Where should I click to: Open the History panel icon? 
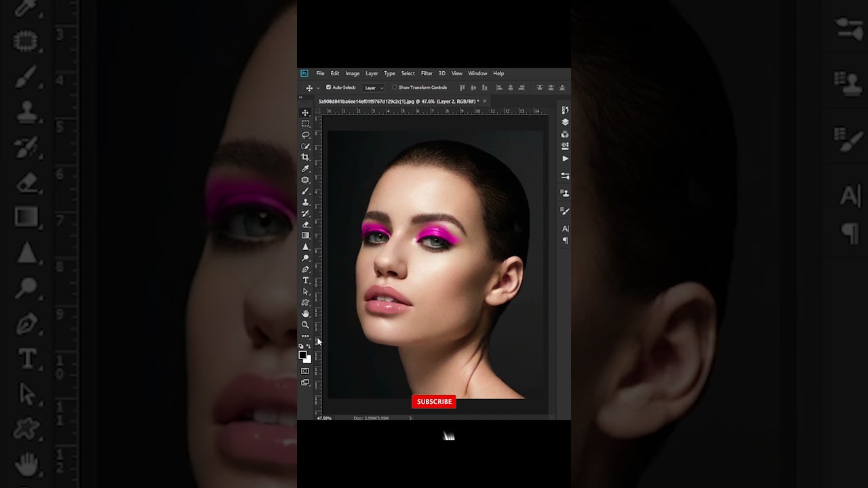[565, 110]
